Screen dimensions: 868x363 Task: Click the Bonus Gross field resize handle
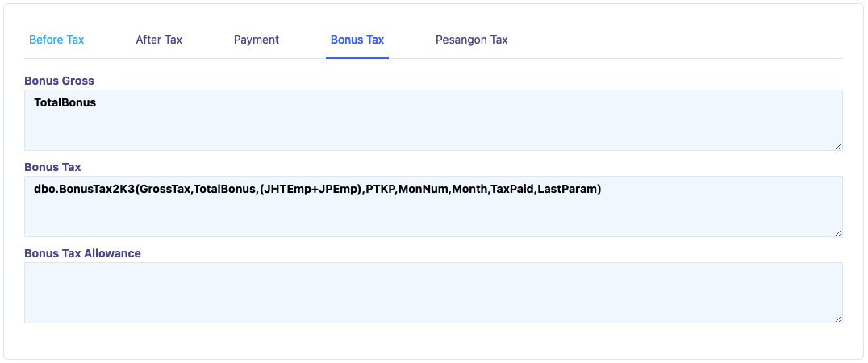pyautogui.click(x=838, y=146)
